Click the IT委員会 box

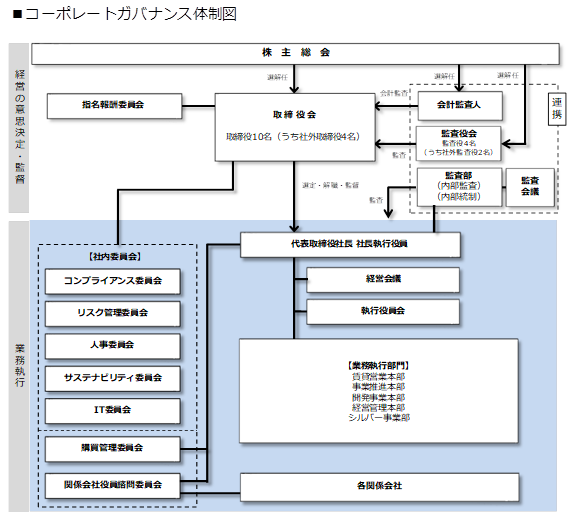coord(112,410)
